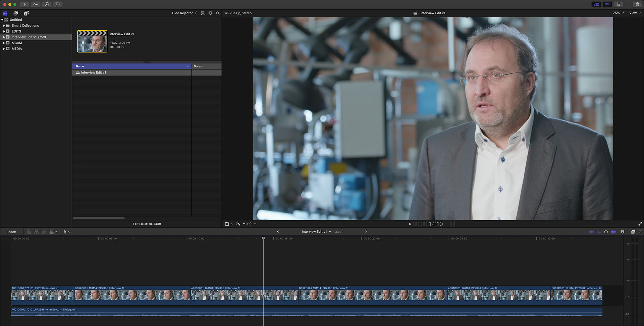Image resolution: width=644 pixels, height=326 pixels.
Task: Toggle clip grouping appearance icon in browser
Action: (x=203, y=13)
